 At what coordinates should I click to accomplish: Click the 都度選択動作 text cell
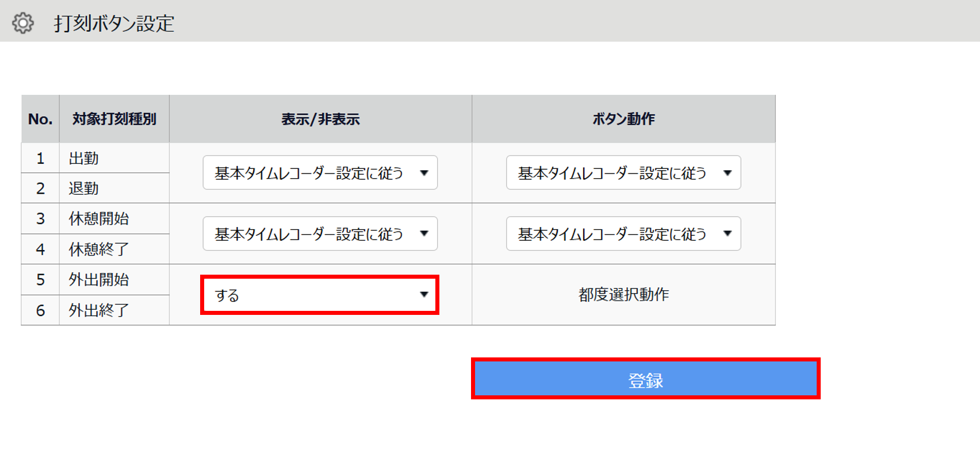tap(623, 295)
